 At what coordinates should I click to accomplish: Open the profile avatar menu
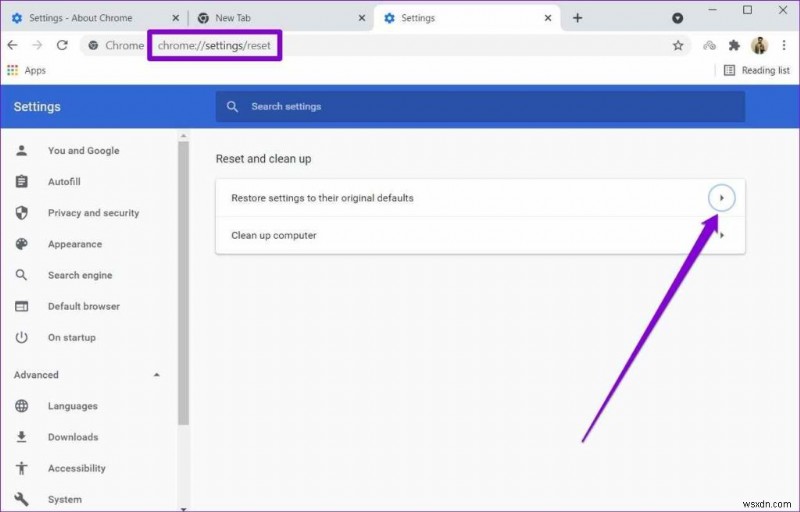(x=759, y=45)
